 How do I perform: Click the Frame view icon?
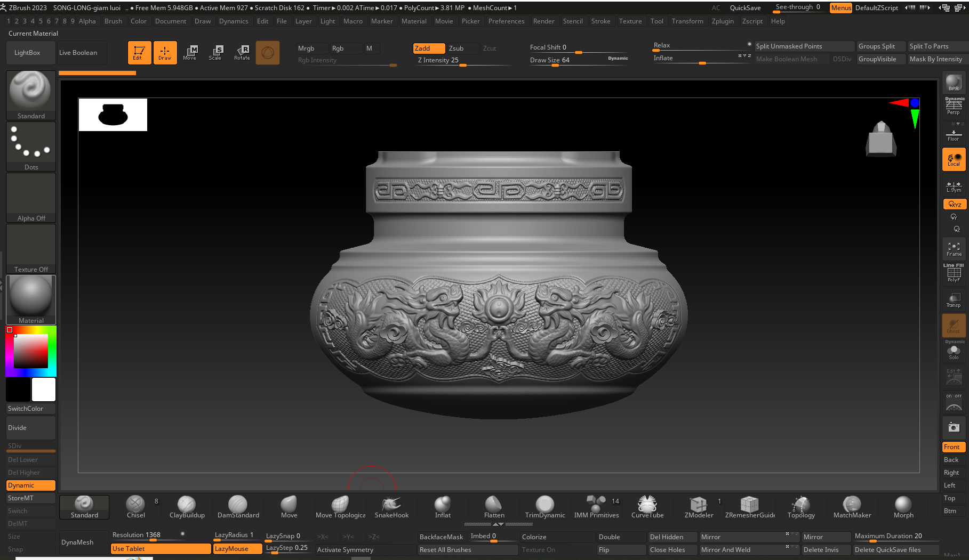[954, 249]
